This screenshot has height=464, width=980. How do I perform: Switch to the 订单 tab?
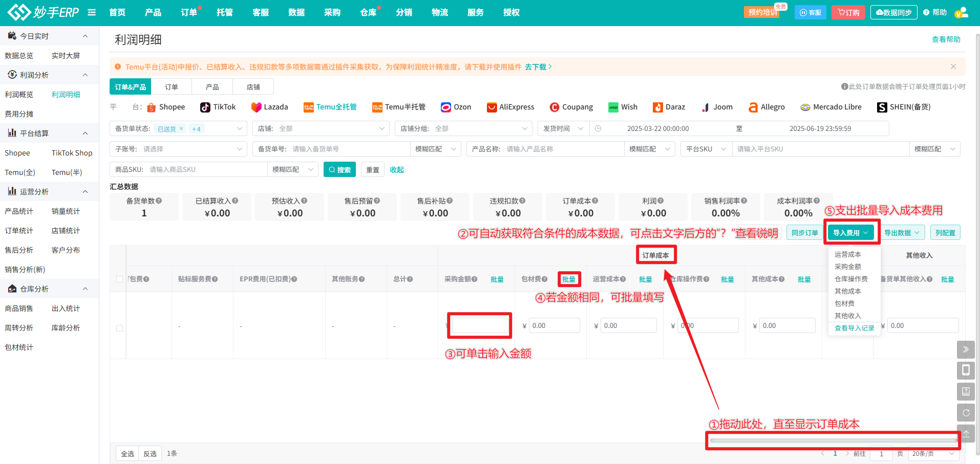(172, 86)
